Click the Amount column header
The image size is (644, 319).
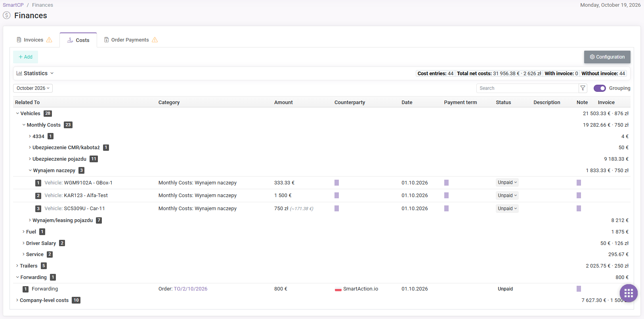[283, 103]
